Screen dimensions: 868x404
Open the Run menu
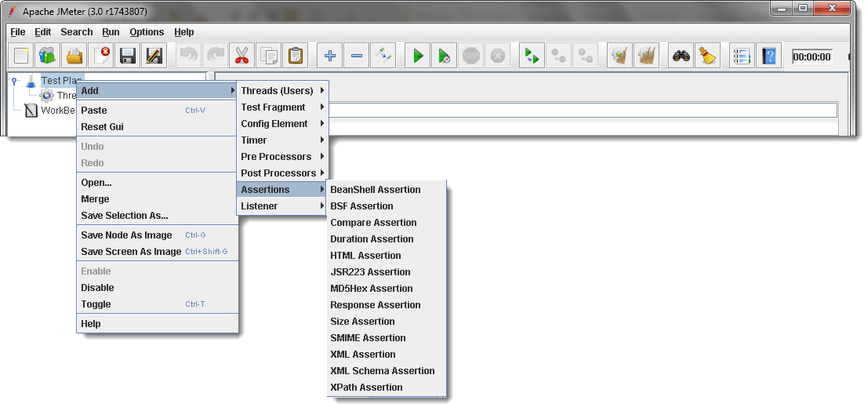(112, 32)
